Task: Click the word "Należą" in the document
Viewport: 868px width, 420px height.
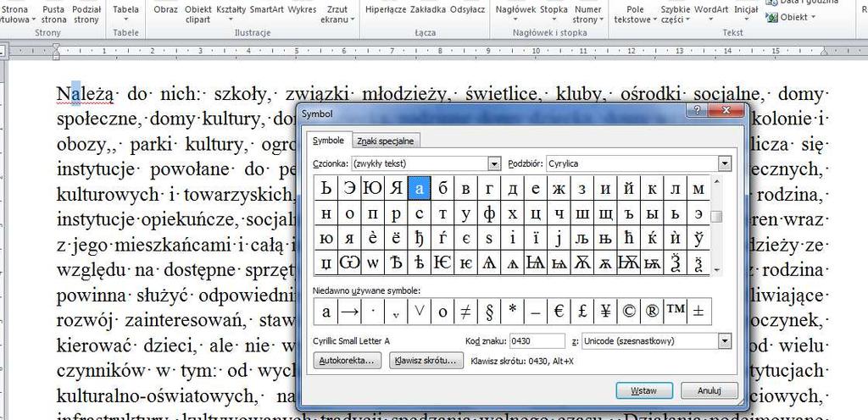Action: 85,95
